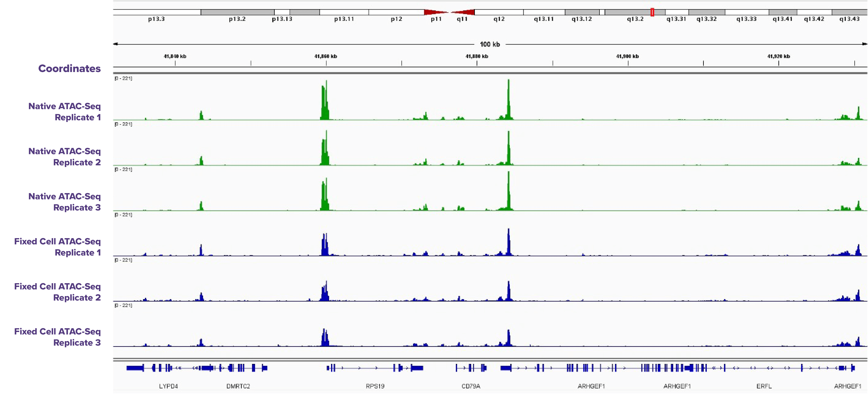The width and height of the screenshot is (868, 396).
Task: Click the LYPD4 gene name
Action: coord(168,386)
